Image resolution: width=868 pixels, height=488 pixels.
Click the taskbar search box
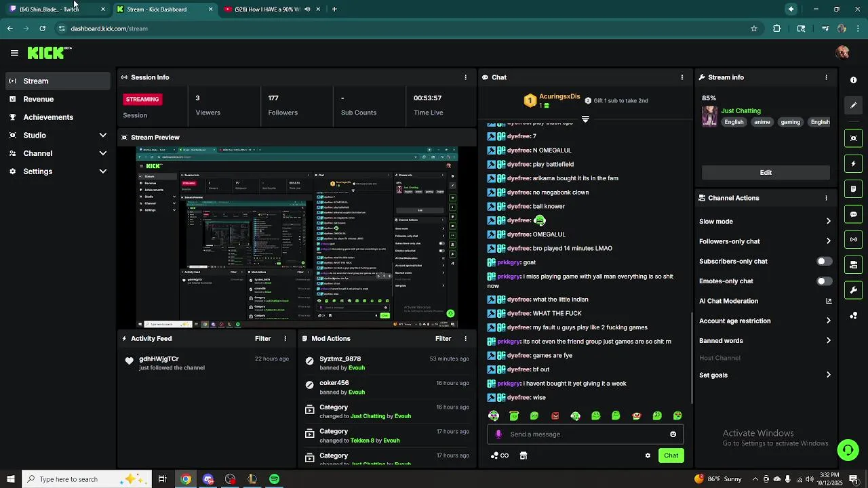[x=86, y=479]
